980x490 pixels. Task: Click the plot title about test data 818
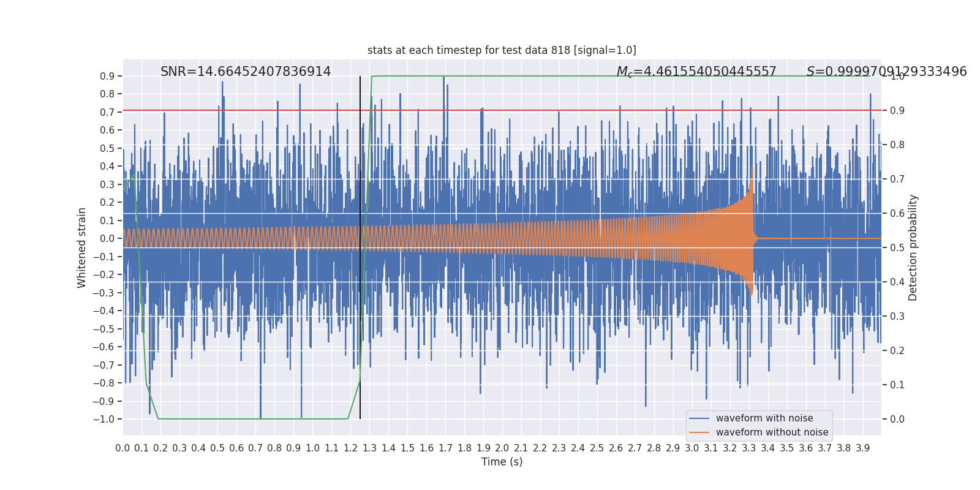click(x=502, y=50)
